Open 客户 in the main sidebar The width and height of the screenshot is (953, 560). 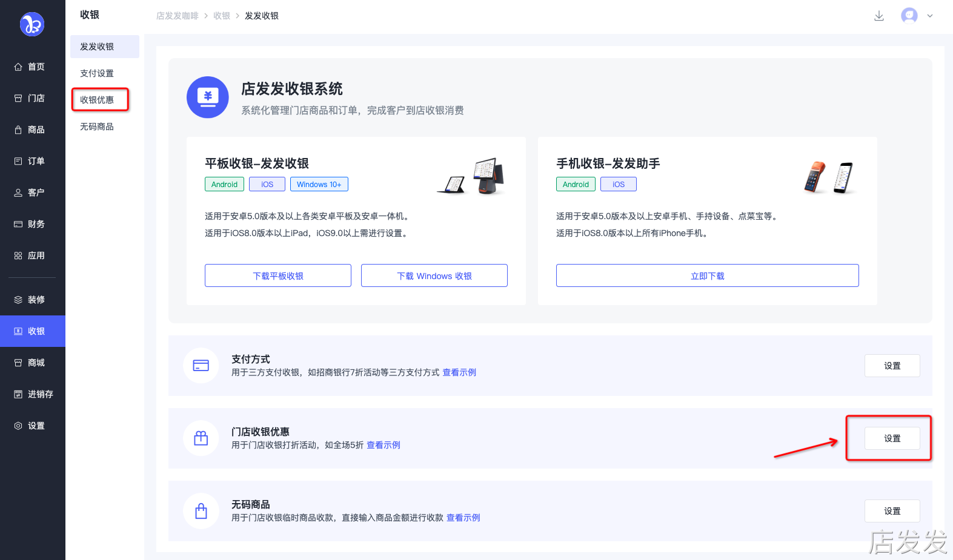pos(33,193)
